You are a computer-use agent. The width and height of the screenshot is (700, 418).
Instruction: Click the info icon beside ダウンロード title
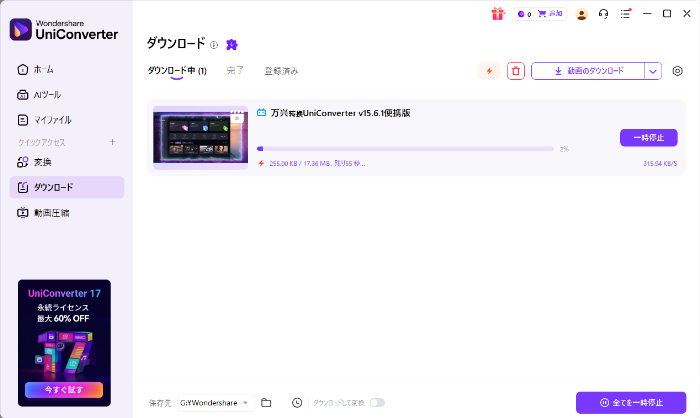tap(214, 45)
